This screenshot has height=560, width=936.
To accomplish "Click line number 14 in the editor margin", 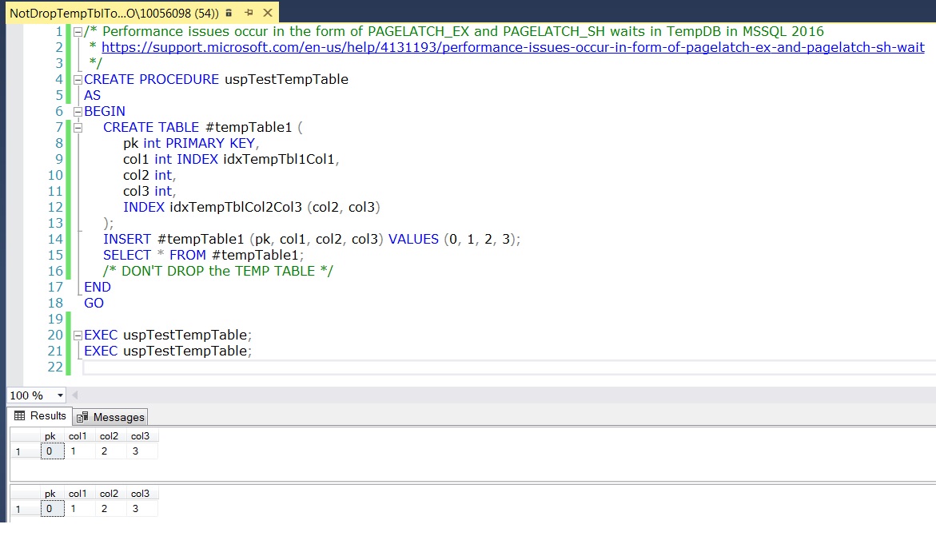I will 54,239.
